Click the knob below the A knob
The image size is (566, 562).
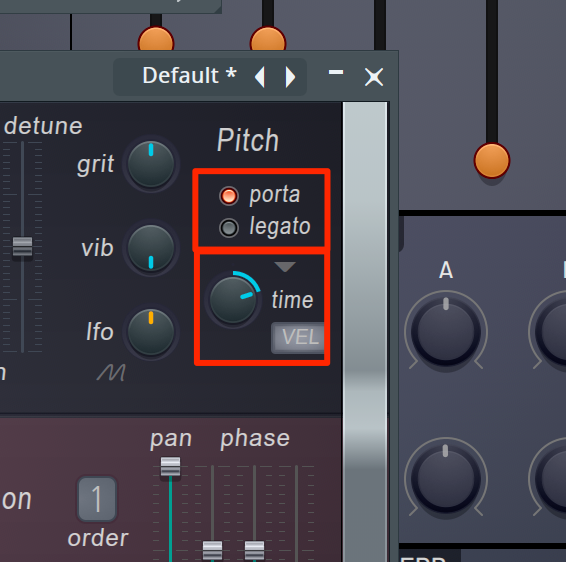point(446,478)
